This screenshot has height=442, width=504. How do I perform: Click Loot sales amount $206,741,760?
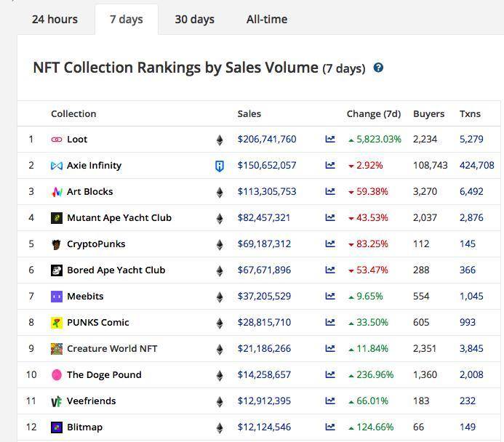tap(266, 140)
